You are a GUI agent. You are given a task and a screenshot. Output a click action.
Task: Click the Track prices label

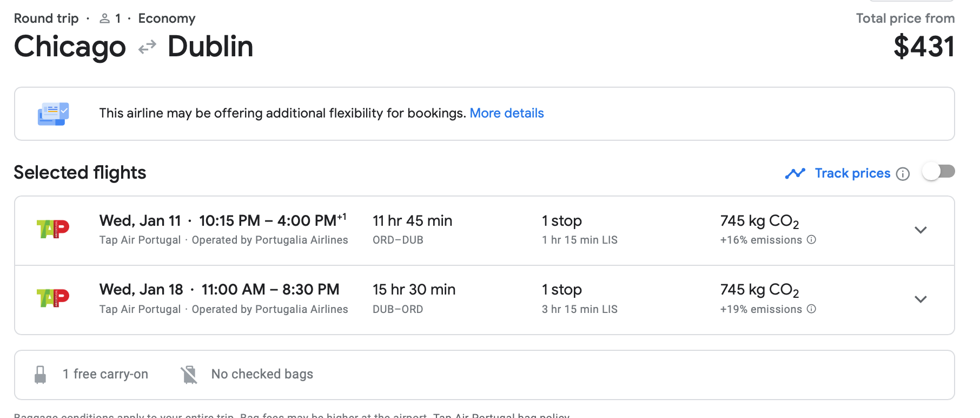pos(852,173)
